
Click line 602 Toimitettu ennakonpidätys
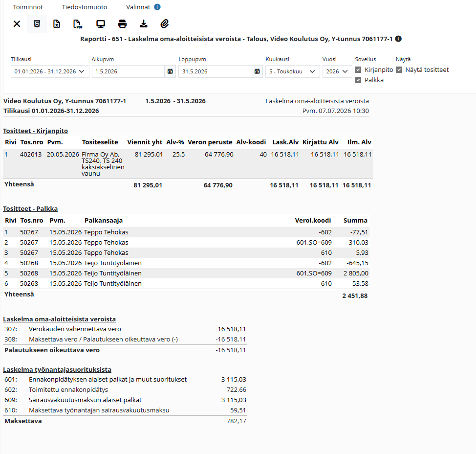125,390
